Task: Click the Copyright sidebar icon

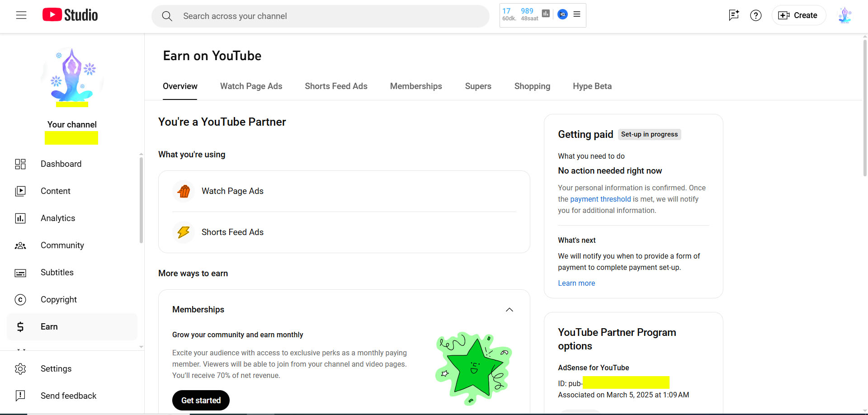Action: 20,300
